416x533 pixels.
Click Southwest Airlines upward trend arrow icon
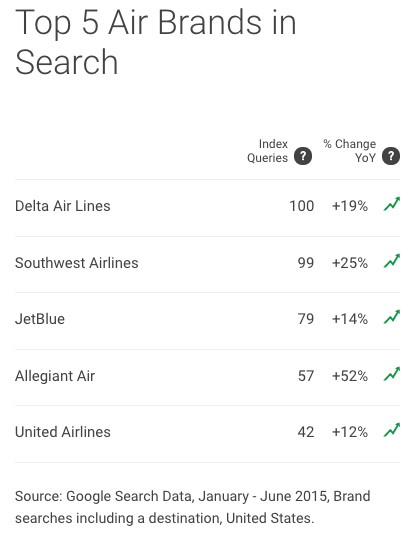392,261
